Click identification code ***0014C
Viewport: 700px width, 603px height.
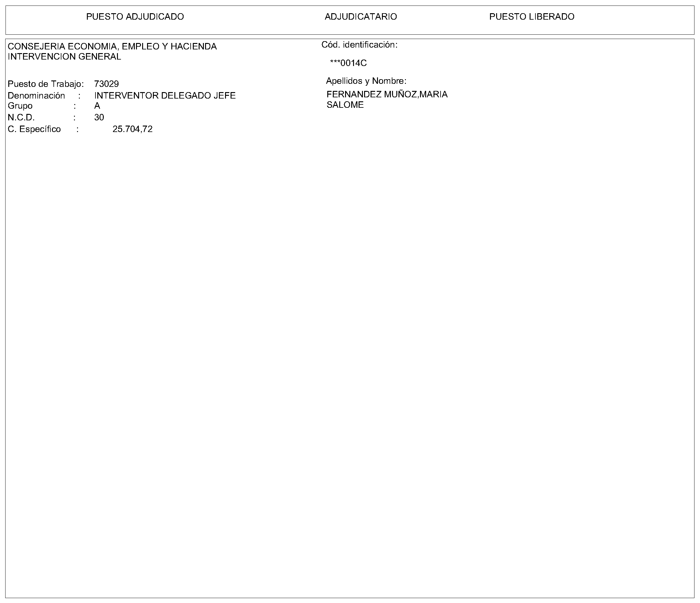click(x=348, y=63)
